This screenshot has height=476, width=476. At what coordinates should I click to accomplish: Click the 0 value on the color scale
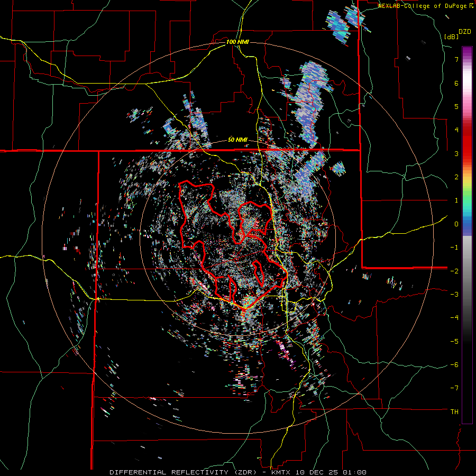pos(456,224)
